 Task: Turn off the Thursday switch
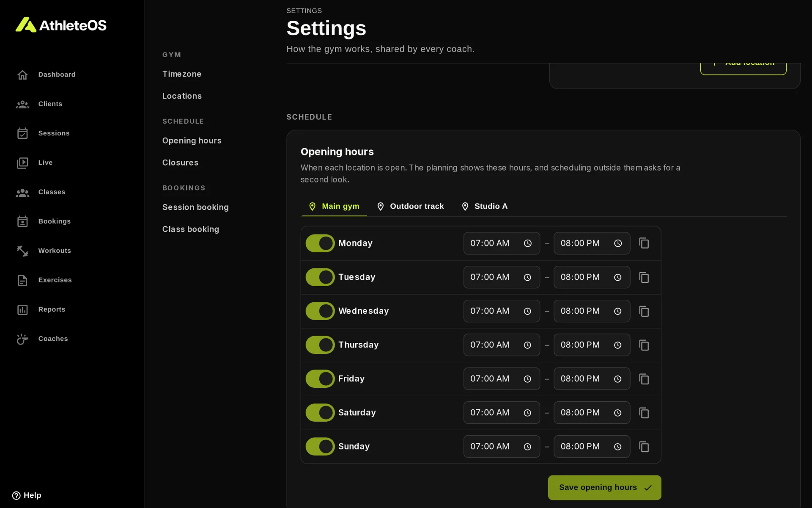click(320, 345)
